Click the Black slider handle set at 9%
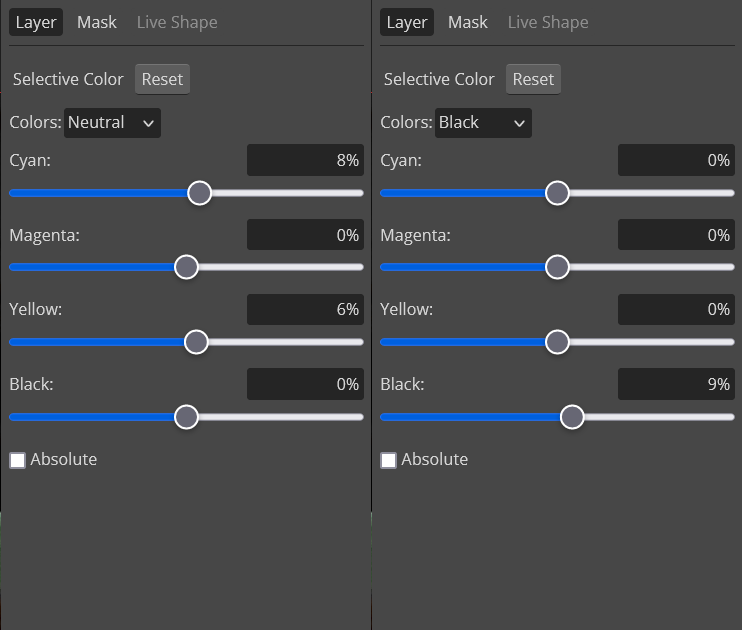The height and width of the screenshot is (630, 742). (x=572, y=417)
